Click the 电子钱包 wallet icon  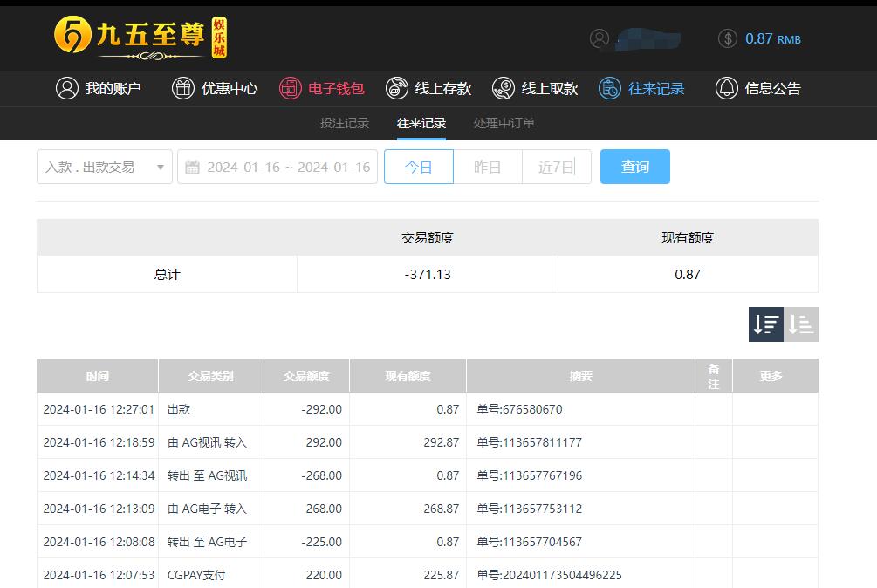point(290,88)
